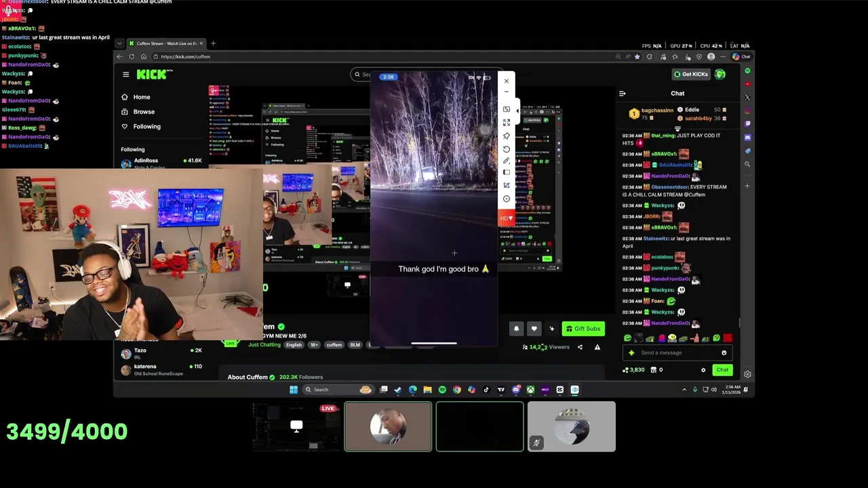Screen dimensions: 868x488
Task: Click the sparkle subscribe icon button
Action: pos(552,329)
